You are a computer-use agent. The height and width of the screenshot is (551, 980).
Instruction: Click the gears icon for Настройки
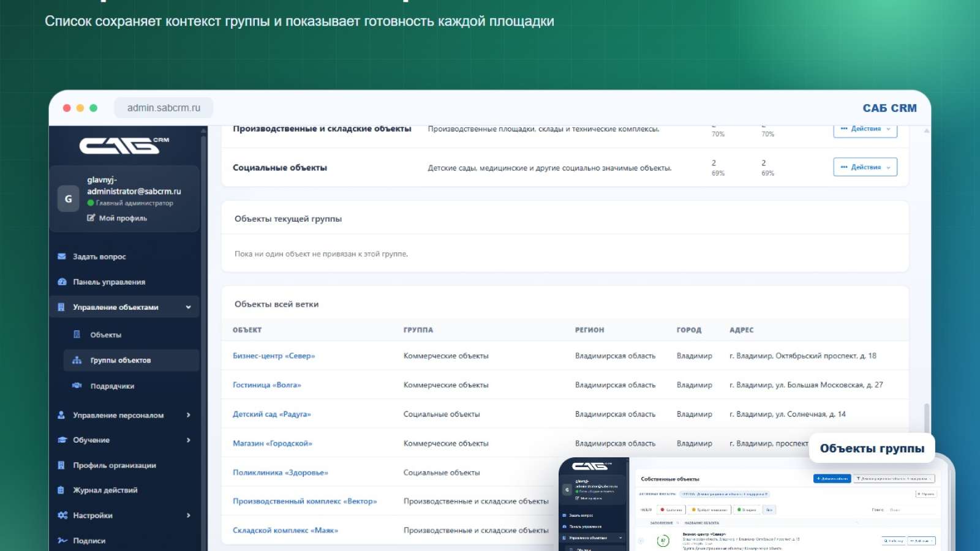(62, 515)
